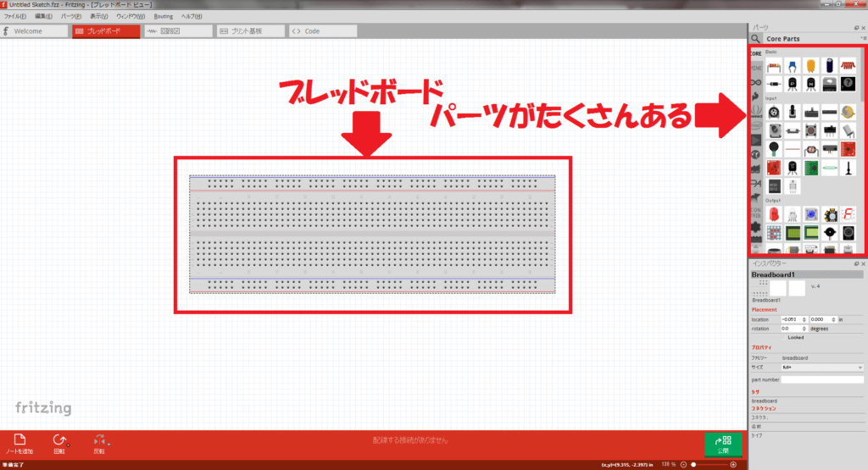Select the piezo buzzer part
The width and height of the screenshot is (868, 470).
(829, 233)
